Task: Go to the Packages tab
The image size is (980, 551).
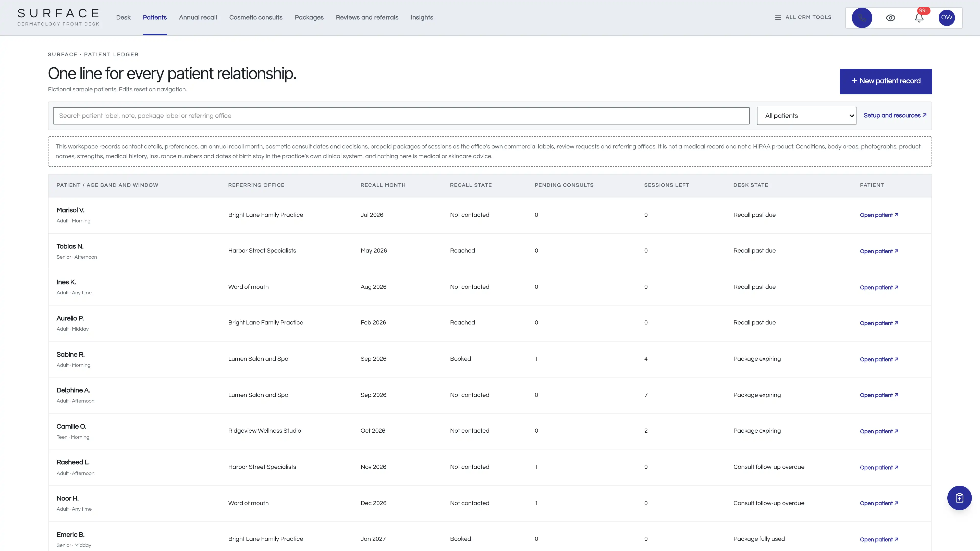Action: [309, 18]
